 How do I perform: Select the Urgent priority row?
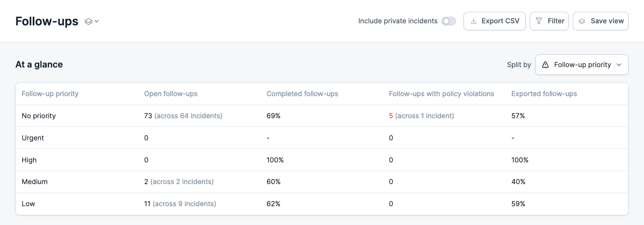click(x=33, y=138)
